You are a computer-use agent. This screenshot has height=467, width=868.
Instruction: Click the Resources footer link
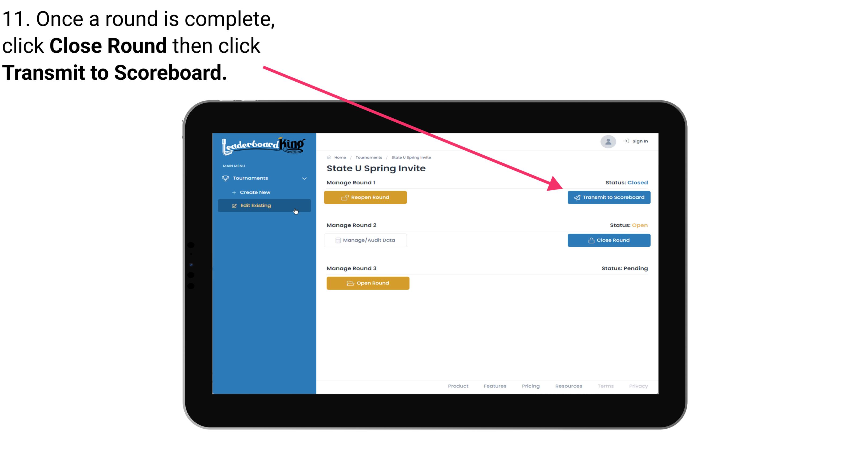[x=568, y=386]
